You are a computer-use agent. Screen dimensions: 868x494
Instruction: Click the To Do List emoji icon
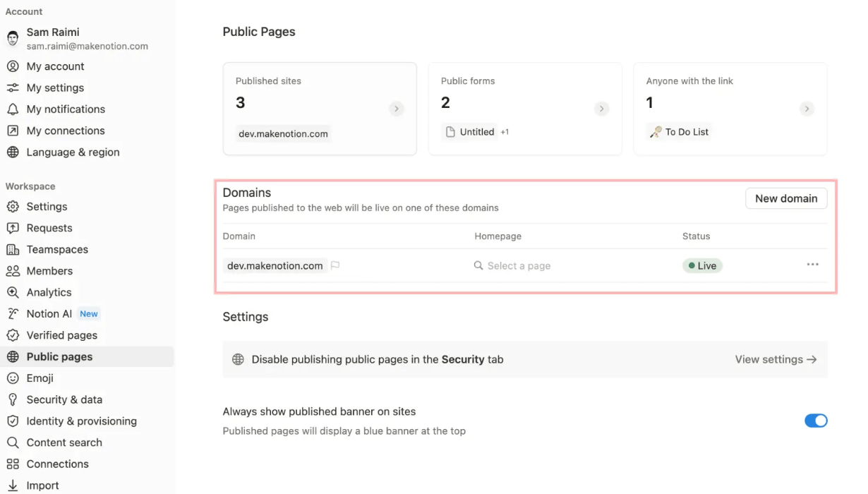pyautogui.click(x=656, y=132)
